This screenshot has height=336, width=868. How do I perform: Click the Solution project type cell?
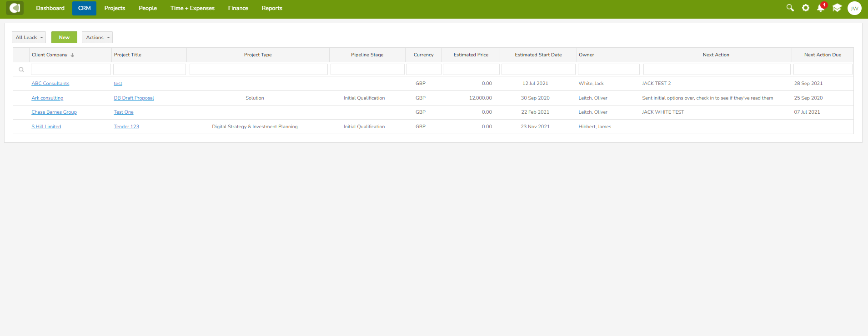pos(255,98)
